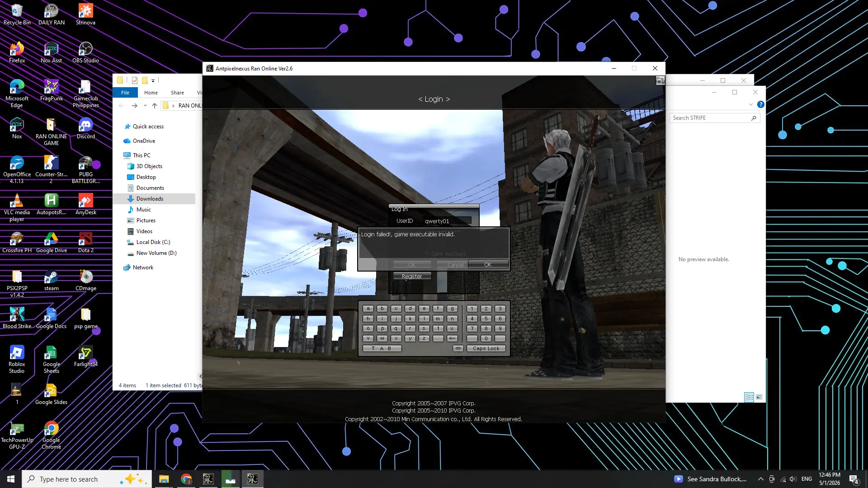Screen dimensions: 868x488
Task: Open Firefox desktop icon
Action: click(x=17, y=52)
